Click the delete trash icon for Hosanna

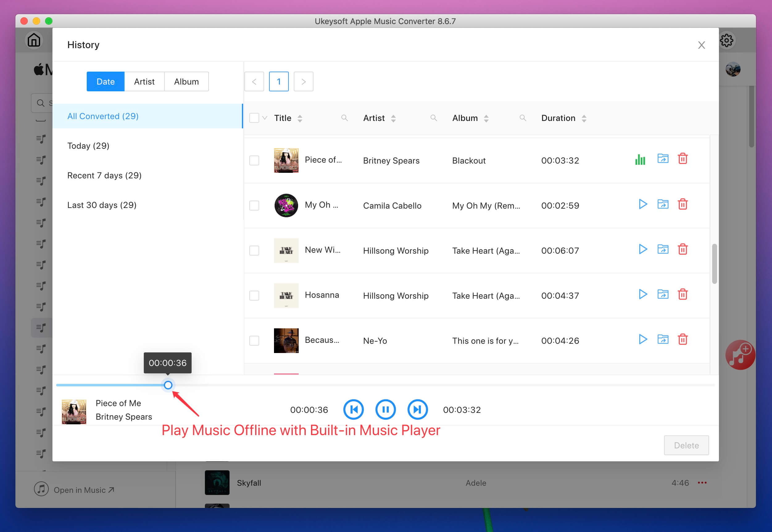pyautogui.click(x=682, y=294)
